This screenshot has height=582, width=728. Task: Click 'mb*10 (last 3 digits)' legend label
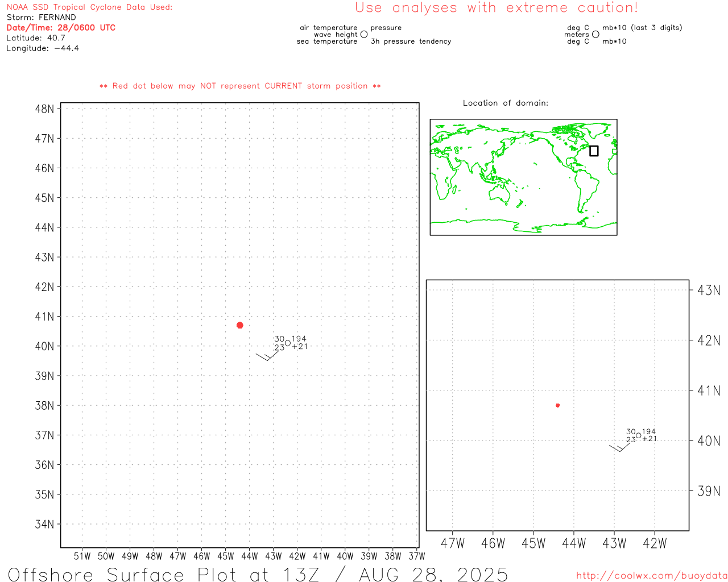click(x=642, y=27)
